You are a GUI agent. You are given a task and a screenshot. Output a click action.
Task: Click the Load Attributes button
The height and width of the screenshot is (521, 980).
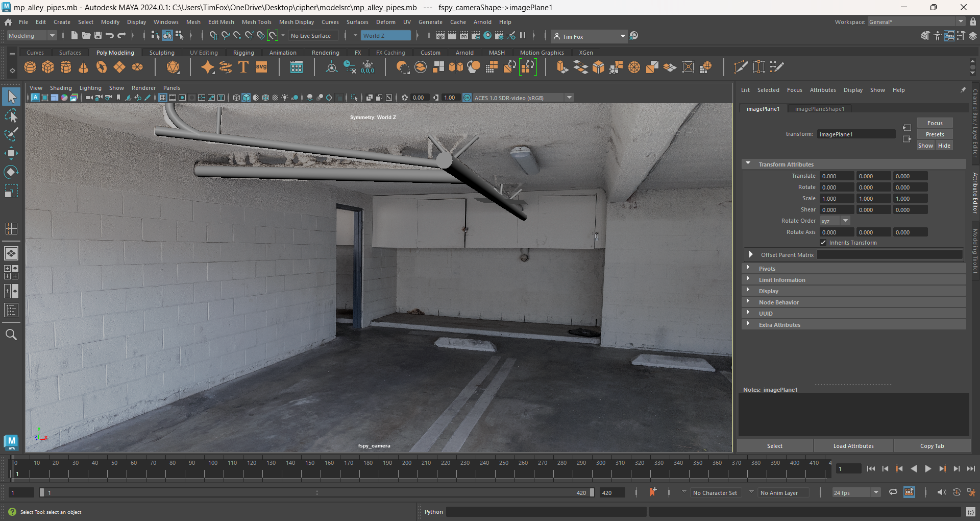click(x=853, y=445)
